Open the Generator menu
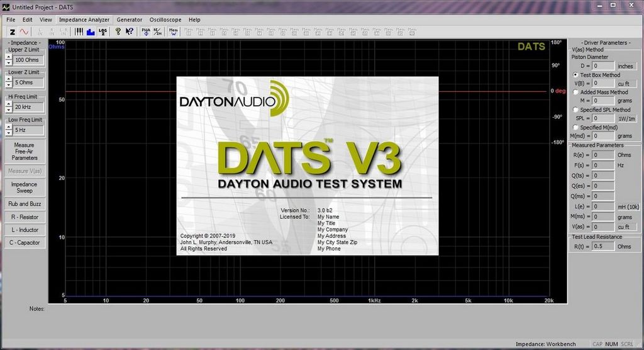 tap(130, 20)
